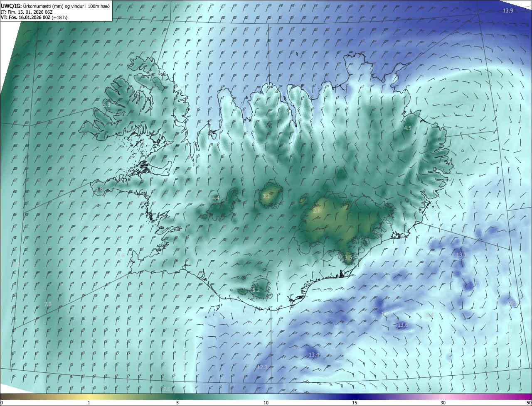Click the 1 tick on the color scale
The height and width of the screenshot is (406, 532).
tap(89, 403)
